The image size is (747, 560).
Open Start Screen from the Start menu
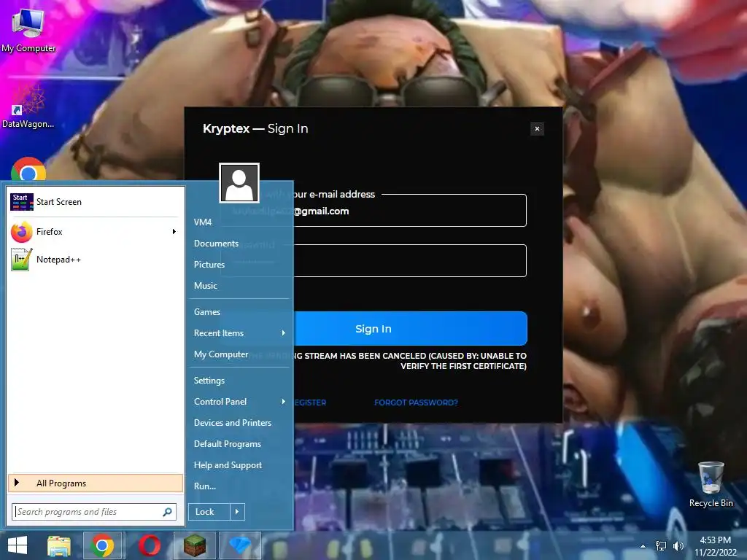[96, 202]
